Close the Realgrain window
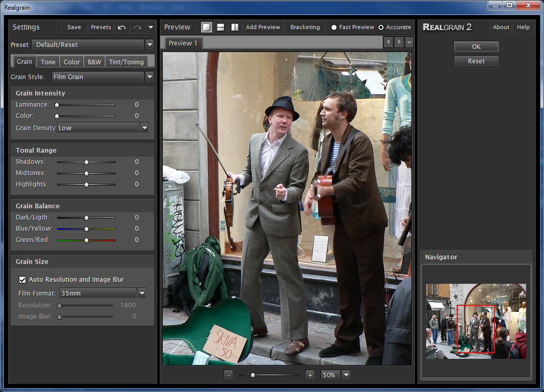 (x=528, y=5)
